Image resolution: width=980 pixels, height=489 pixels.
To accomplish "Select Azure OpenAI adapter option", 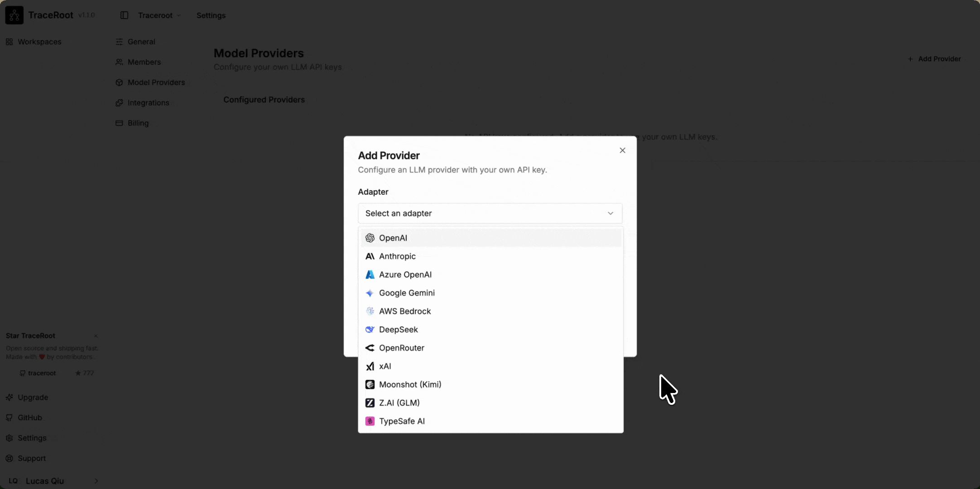I will coord(491,274).
